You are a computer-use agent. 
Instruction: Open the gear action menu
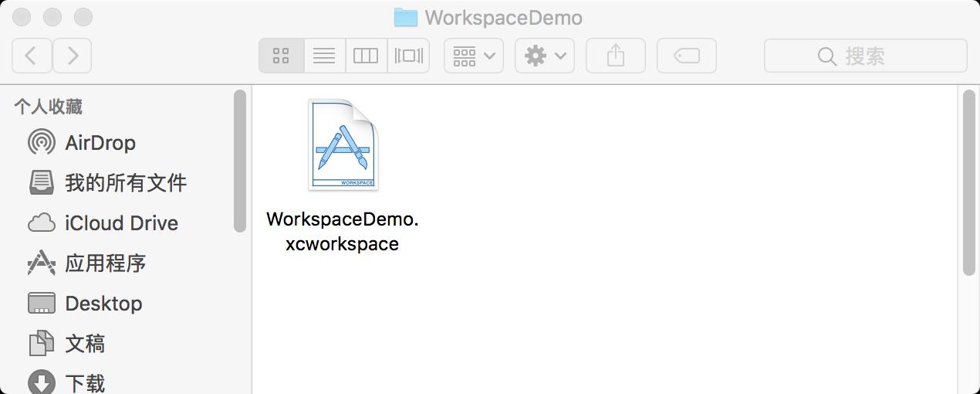point(545,56)
